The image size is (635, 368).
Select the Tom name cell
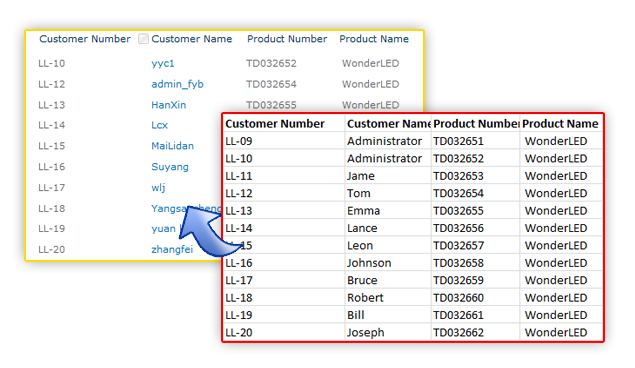point(388,194)
